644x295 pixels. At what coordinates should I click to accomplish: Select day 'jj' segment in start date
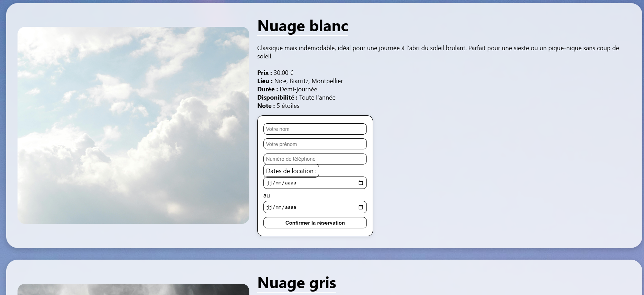pyautogui.click(x=269, y=183)
